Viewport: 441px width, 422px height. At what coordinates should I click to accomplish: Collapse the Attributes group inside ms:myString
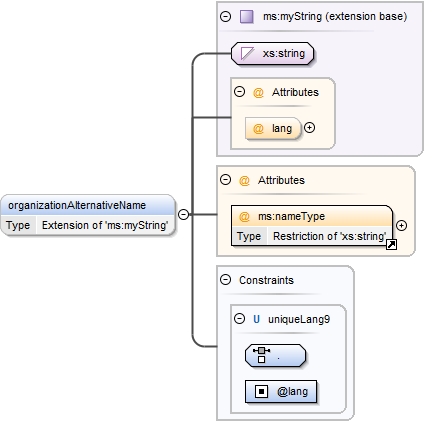pos(239,92)
